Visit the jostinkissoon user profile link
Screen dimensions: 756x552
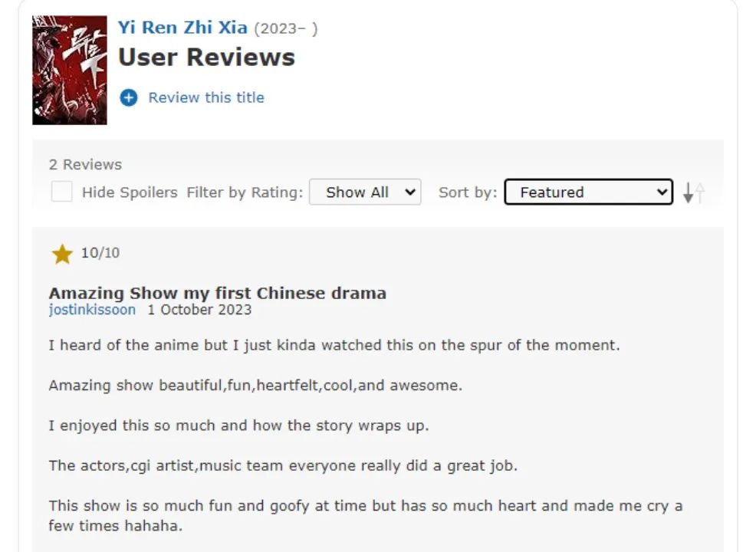point(92,310)
